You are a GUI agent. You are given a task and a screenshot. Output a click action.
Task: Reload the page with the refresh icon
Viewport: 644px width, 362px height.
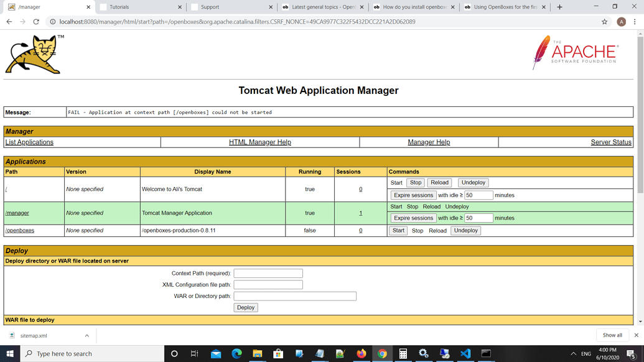(x=35, y=21)
